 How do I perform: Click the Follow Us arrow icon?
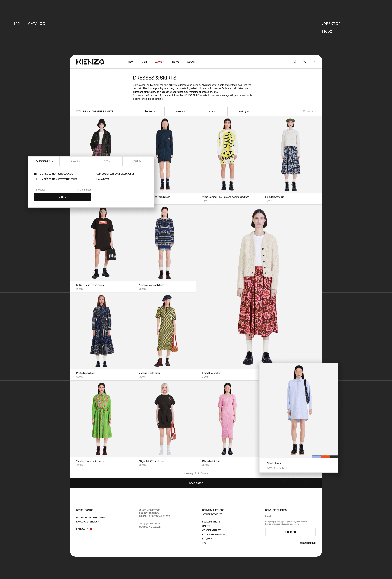click(x=91, y=529)
